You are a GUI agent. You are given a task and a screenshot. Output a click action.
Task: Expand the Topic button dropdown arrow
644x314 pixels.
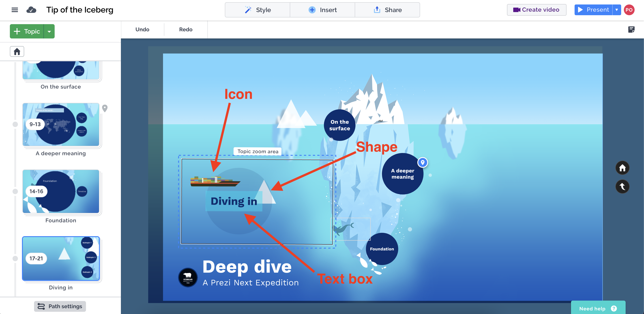(49, 32)
